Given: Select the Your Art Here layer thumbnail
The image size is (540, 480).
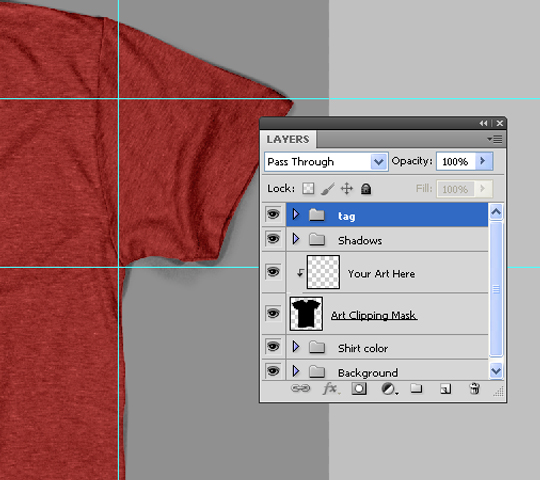Looking at the screenshot, I should (x=323, y=272).
